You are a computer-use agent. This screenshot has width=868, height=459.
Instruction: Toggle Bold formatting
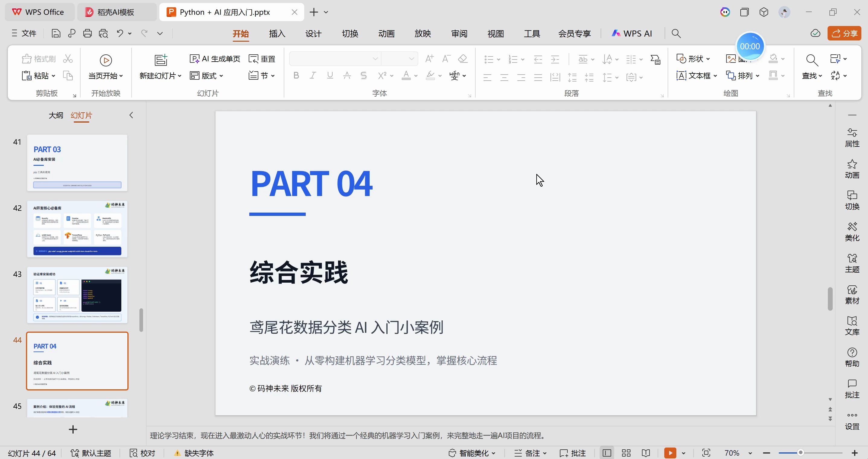296,75
